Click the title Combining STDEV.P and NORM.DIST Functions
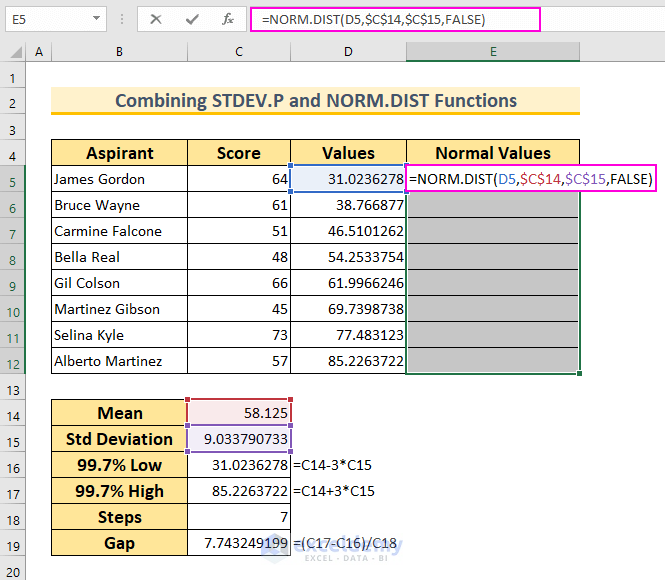665x580 pixels. [316, 100]
